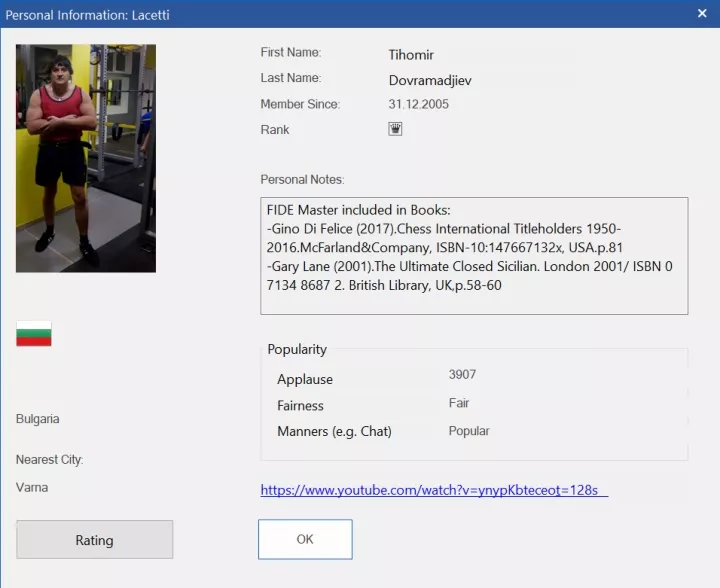Click the Rank label
720x588 pixels.
coord(275,130)
